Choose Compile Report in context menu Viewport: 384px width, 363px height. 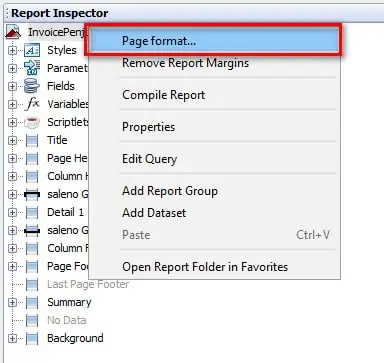tap(213, 95)
